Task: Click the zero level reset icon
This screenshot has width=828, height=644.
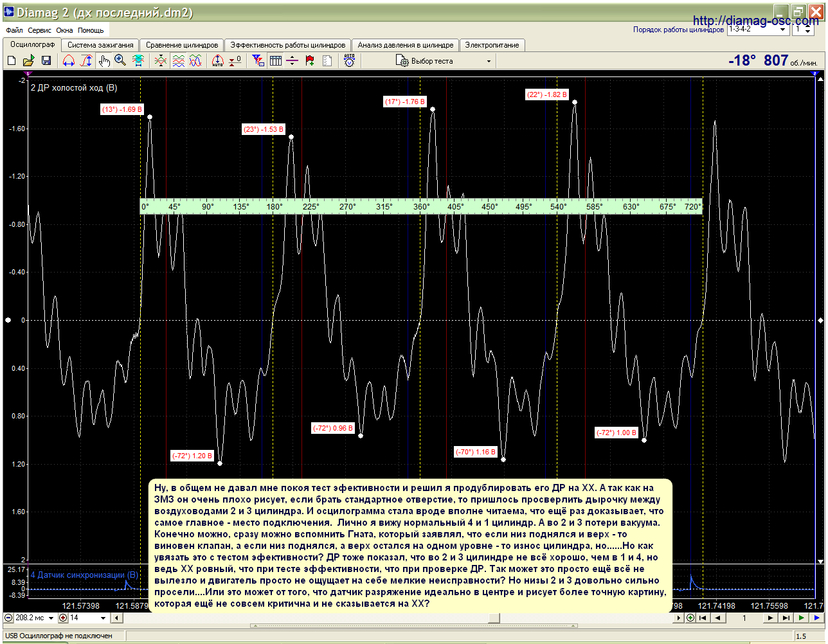Action: [235, 60]
